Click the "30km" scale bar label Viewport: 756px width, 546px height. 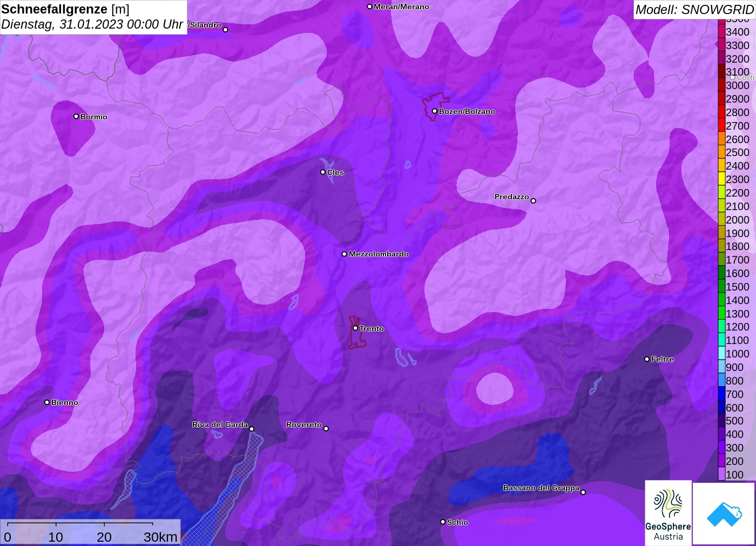click(x=160, y=537)
